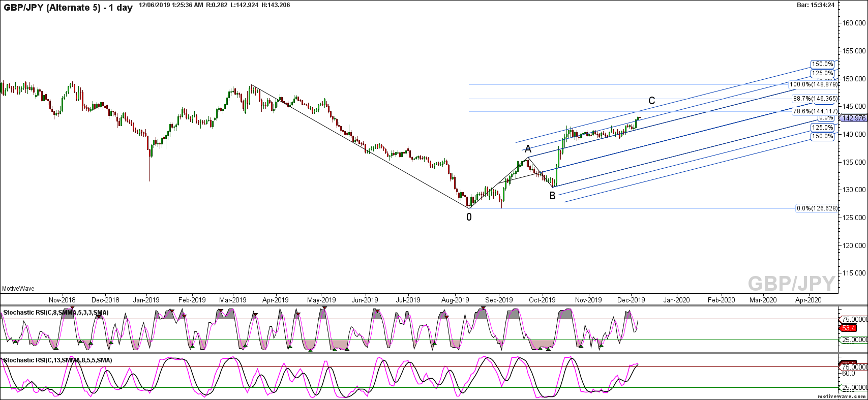
Task: Click the Mar-2019 date axis label
Action: 232,300
